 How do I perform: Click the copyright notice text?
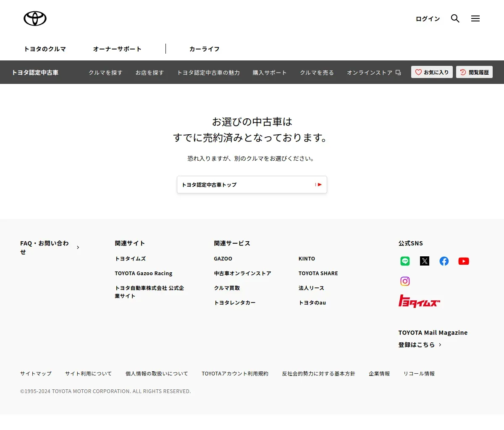[x=105, y=391]
